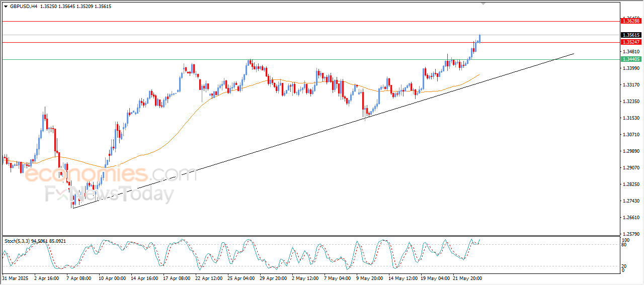Click the 1.29070 price scale value

click(631, 167)
